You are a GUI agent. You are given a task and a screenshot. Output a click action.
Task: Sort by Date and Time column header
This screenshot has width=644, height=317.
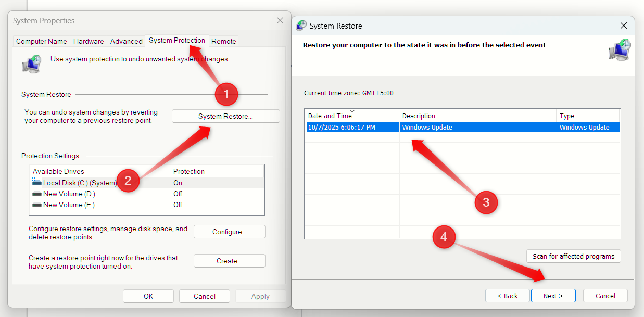coord(352,116)
